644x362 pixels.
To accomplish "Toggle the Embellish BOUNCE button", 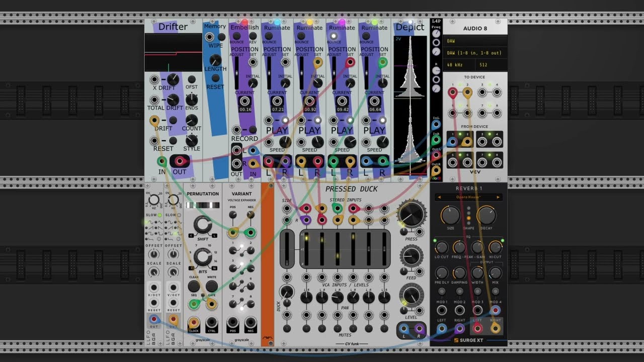I will pos(236,36).
